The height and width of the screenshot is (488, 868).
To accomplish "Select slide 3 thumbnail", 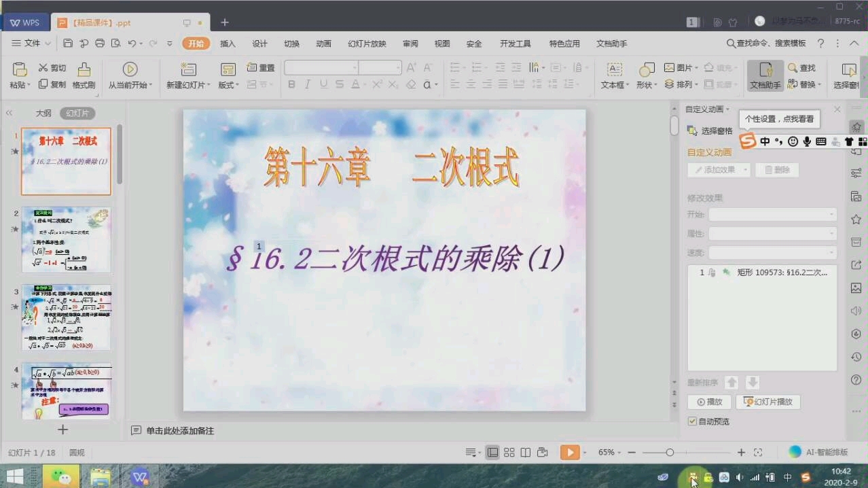I will (65, 317).
